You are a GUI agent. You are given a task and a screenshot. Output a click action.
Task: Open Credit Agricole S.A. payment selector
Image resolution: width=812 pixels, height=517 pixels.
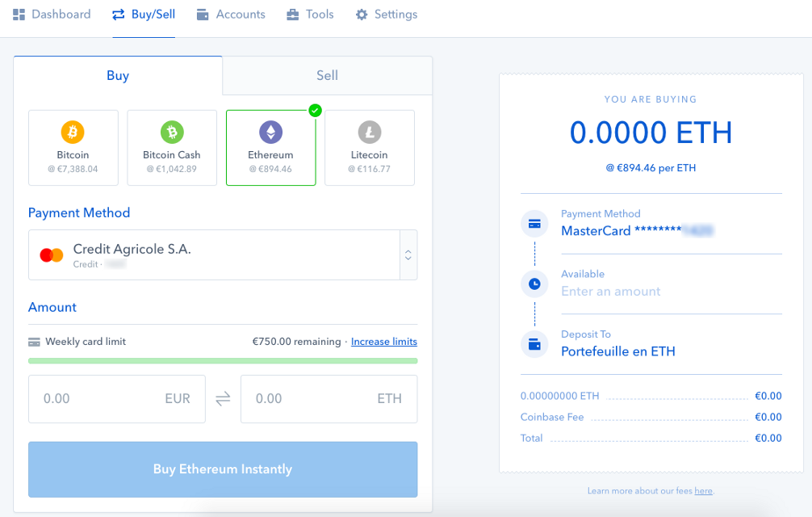[223, 255]
